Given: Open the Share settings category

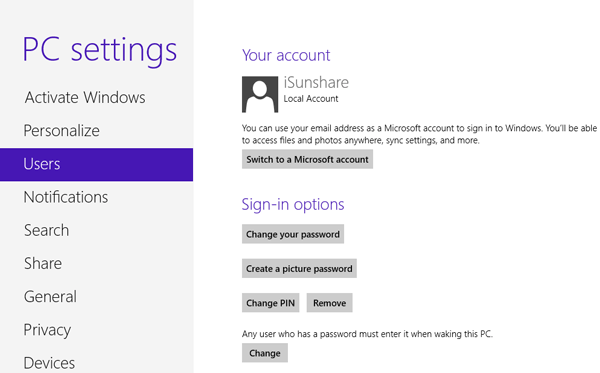Looking at the screenshot, I should [43, 264].
